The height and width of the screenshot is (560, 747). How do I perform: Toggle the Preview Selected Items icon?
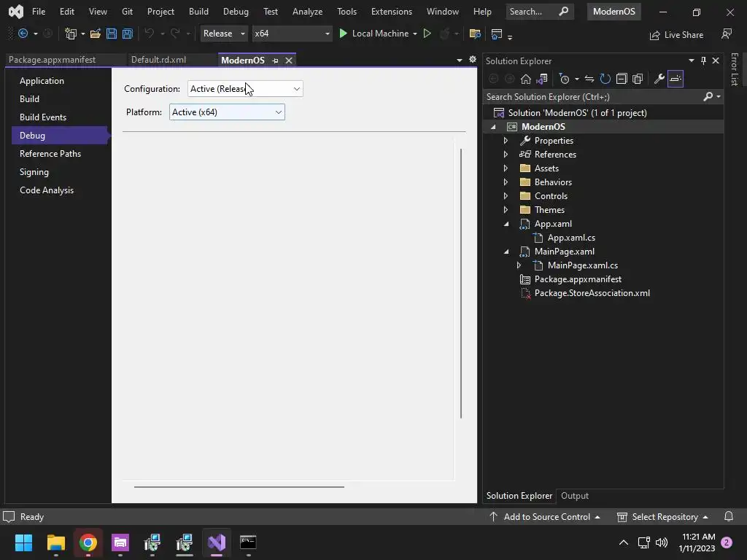[x=676, y=79]
